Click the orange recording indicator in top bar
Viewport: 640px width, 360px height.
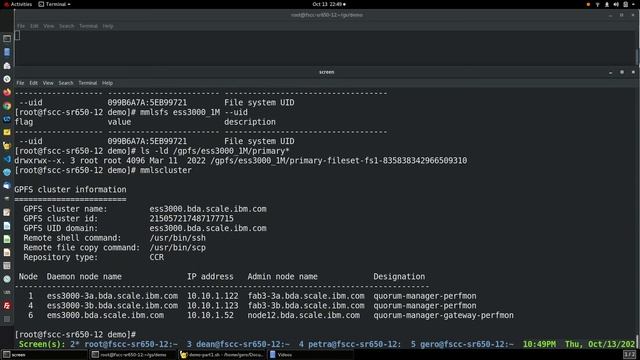click(x=588, y=4)
